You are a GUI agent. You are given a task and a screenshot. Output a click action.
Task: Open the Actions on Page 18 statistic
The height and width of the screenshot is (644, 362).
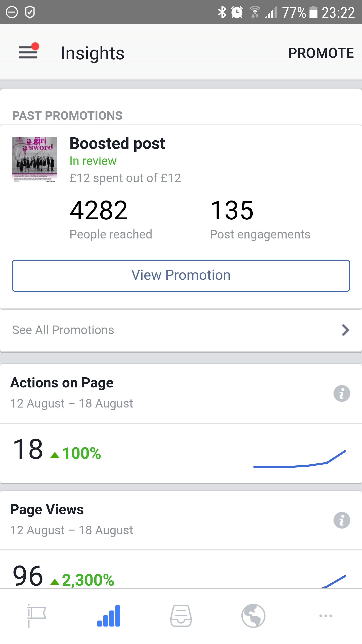(28, 449)
